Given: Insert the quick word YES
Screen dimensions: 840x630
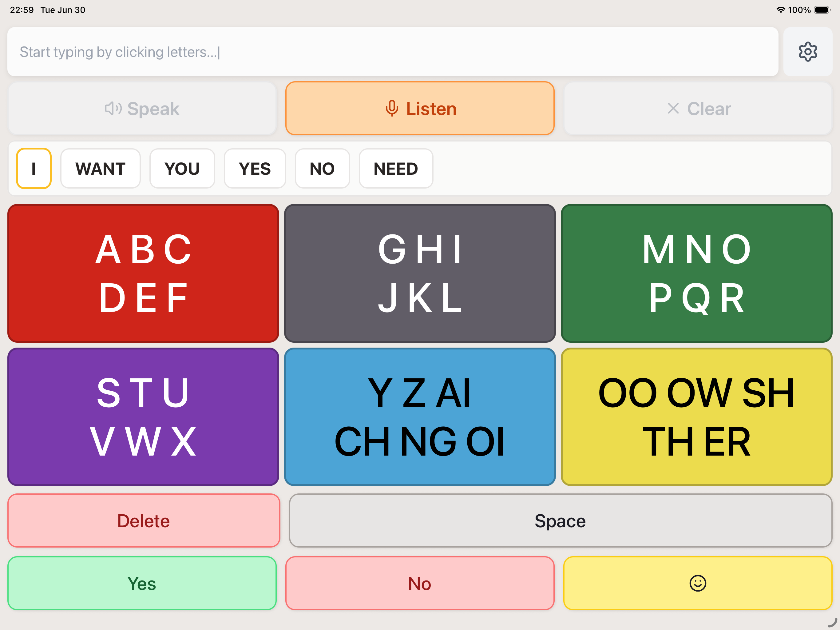Looking at the screenshot, I should tap(255, 168).
